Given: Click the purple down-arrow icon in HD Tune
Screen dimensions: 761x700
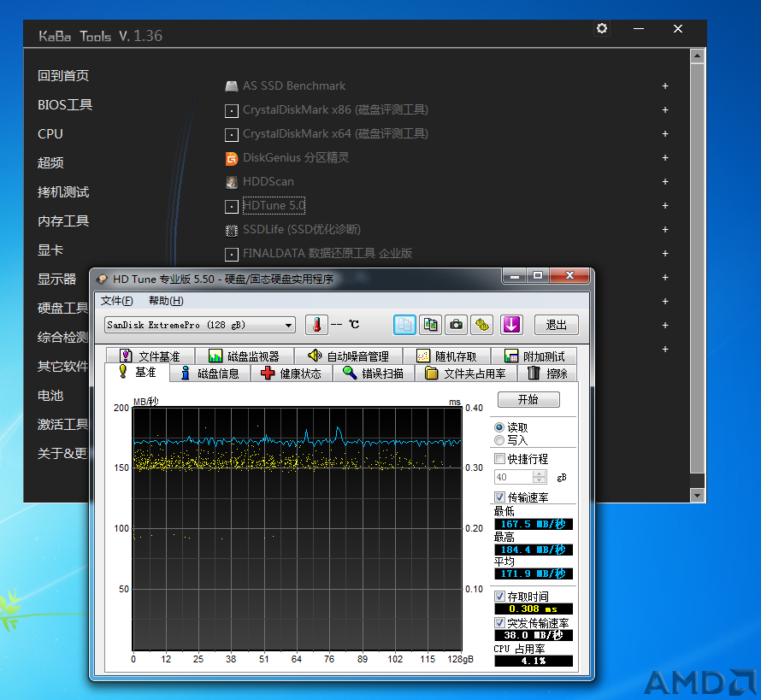Looking at the screenshot, I should (511, 325).
